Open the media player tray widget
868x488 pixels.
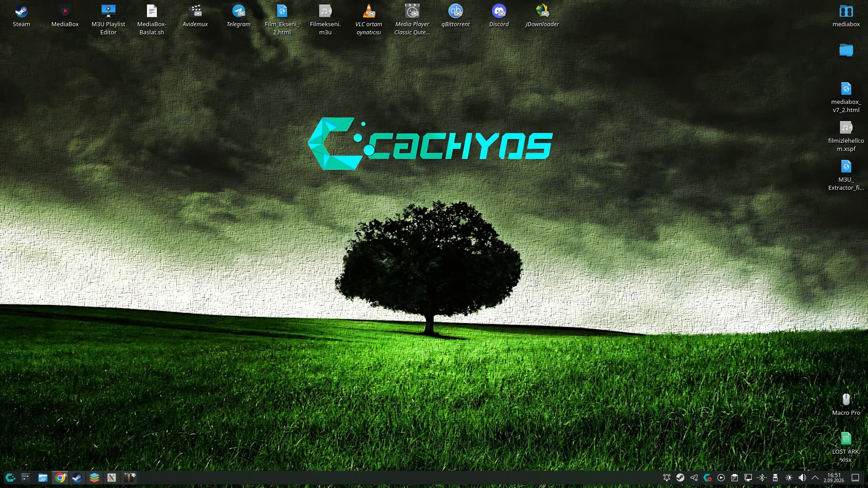[x=721, y=478]
